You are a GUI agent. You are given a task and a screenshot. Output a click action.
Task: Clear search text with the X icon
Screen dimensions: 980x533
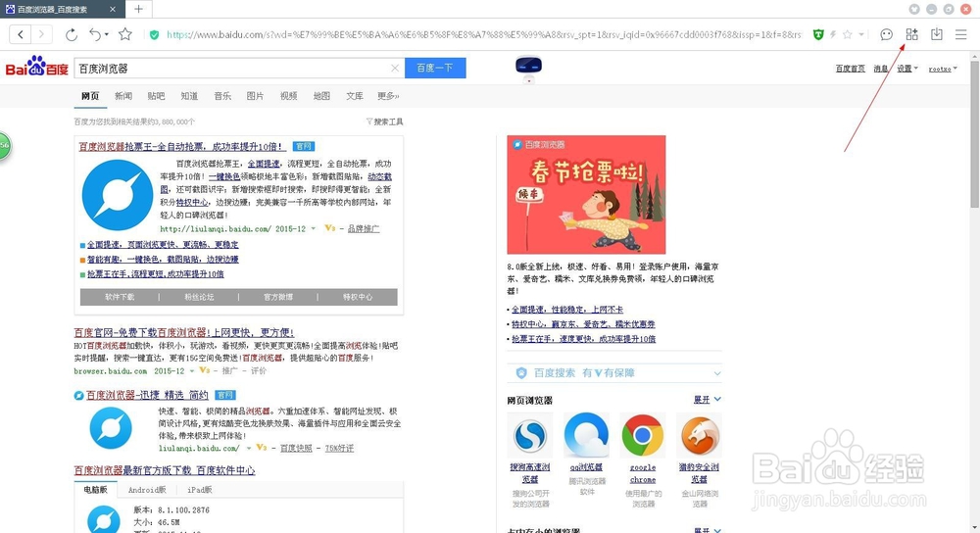pos(395,69)
